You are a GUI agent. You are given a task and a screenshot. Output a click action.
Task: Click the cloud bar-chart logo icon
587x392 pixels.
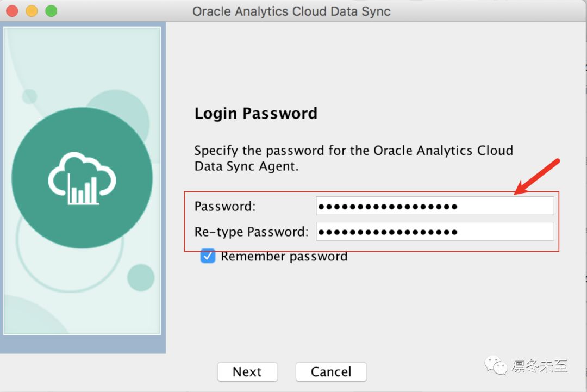(x=82, y=178)
